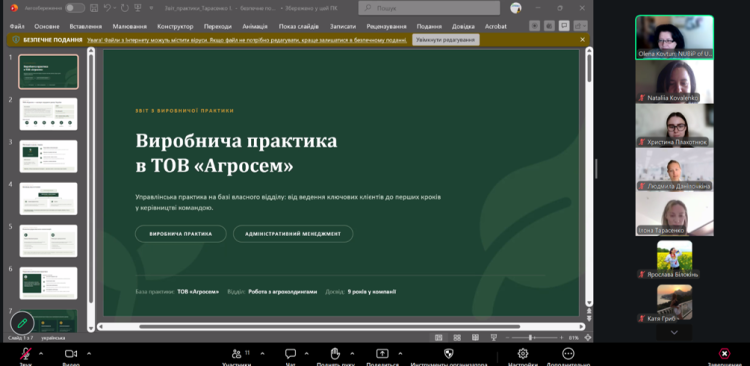Open Customize Quick Access Toolbar dropdown

click(151, 8)
